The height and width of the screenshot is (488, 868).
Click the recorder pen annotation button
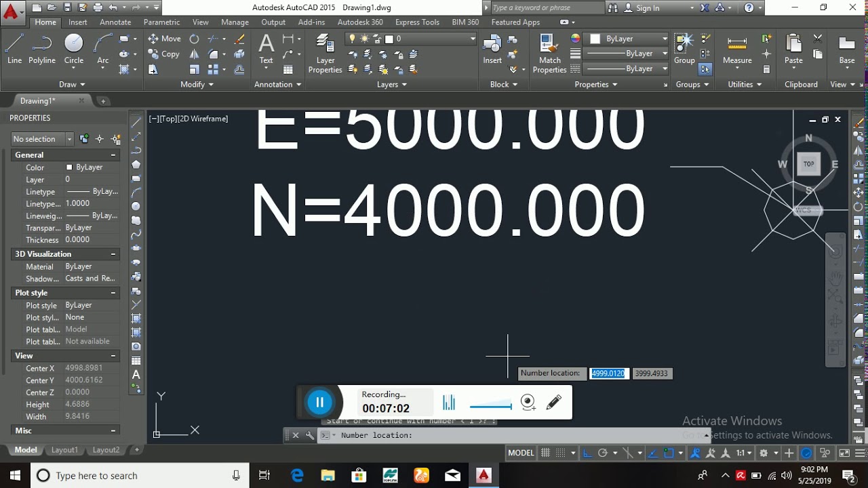coord(553,403)
